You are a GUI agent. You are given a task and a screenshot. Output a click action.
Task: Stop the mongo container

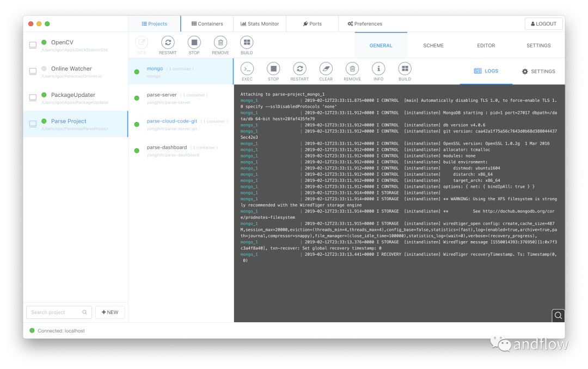pyautogui.click(x=273, y=69)
